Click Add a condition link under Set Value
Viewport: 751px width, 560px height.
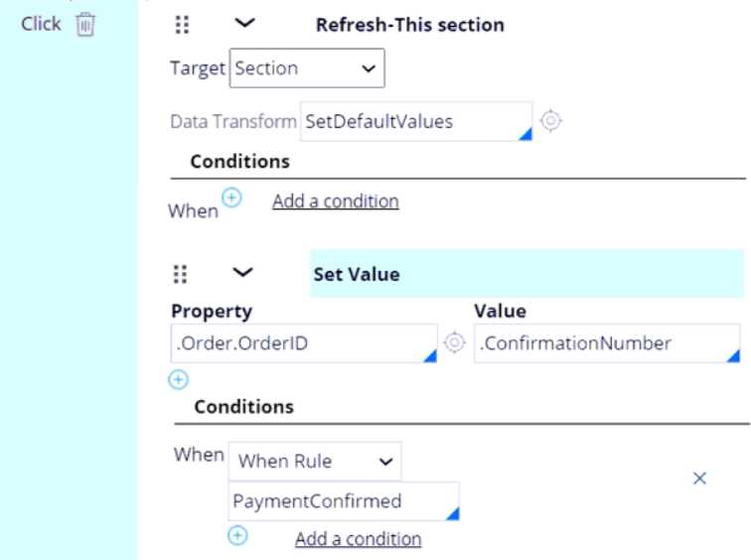pyautogui.click(x=358, y=538)
